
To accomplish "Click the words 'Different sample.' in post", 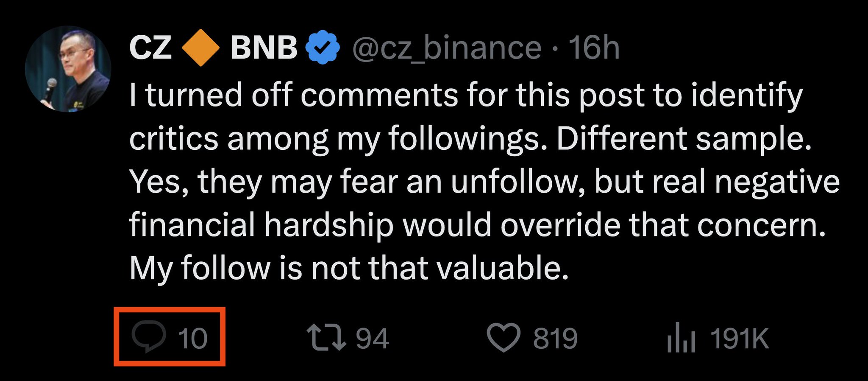I will [683, 139].
